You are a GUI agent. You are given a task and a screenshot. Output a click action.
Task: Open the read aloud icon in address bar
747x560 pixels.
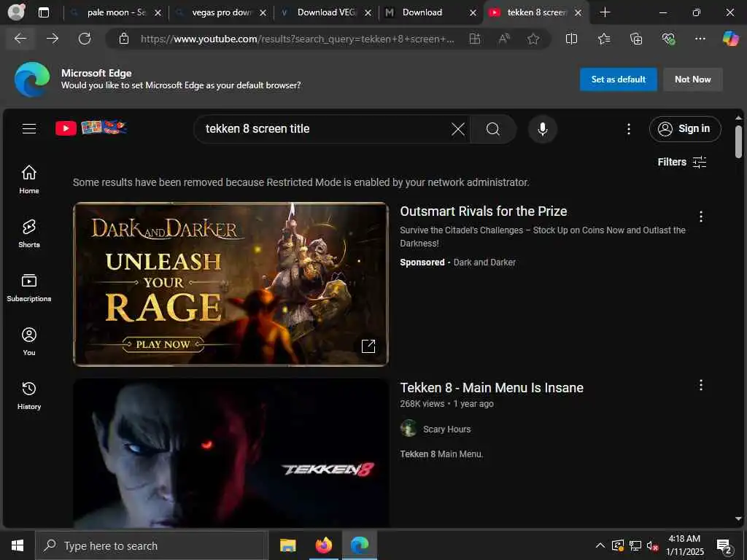[x=504, y=39]
